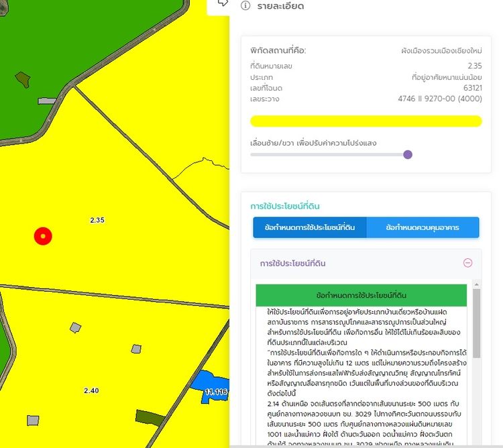Click the ผังเมืองรวมเมืองเชียงใหม่ text
503x448 pixels.
coord(441,51)
